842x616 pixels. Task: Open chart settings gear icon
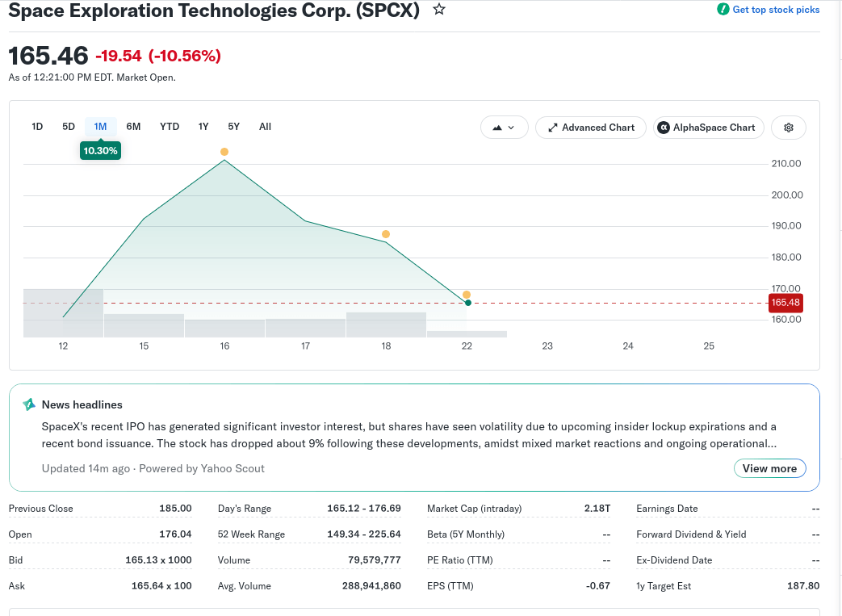tap(788, 128)
